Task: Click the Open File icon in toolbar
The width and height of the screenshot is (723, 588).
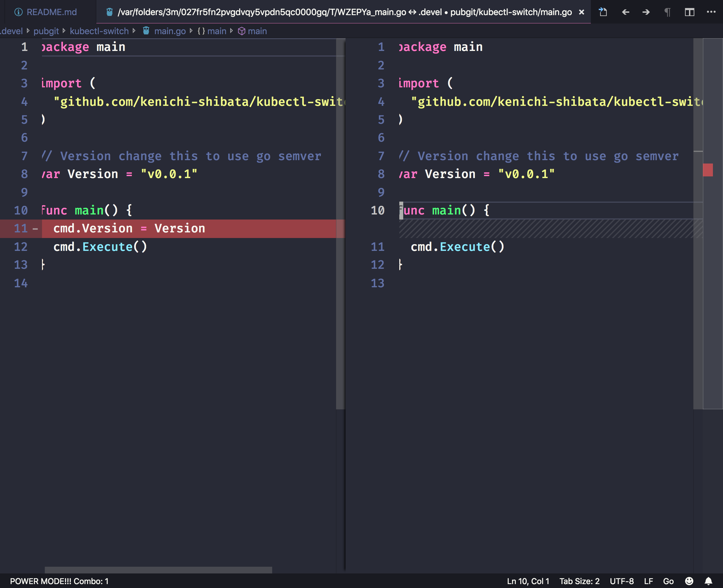Action: pyautogui.click(x=603, y=12)
